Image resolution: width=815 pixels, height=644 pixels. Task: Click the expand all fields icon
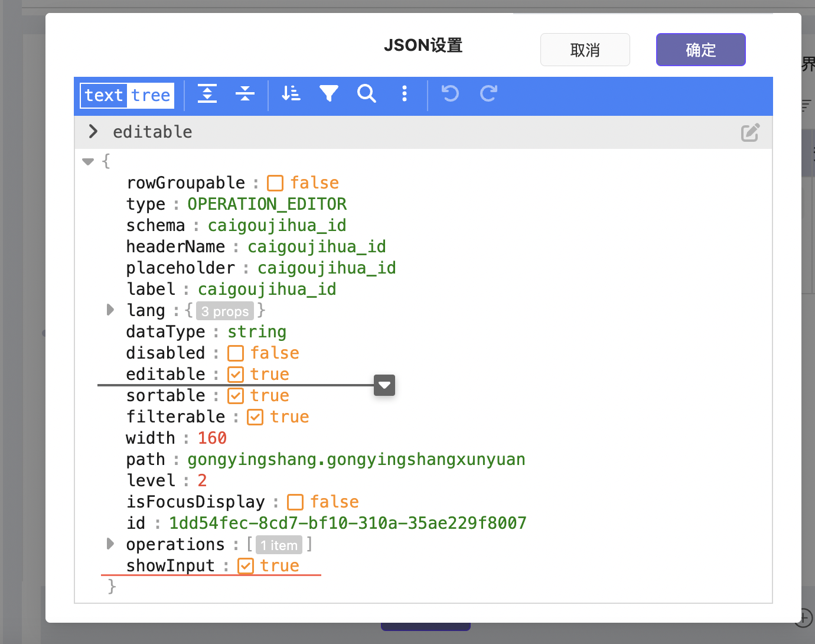pos(207,94)
